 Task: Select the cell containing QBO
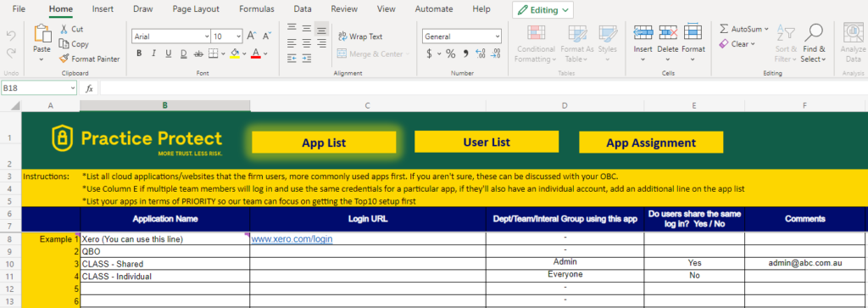click(165, 251)
